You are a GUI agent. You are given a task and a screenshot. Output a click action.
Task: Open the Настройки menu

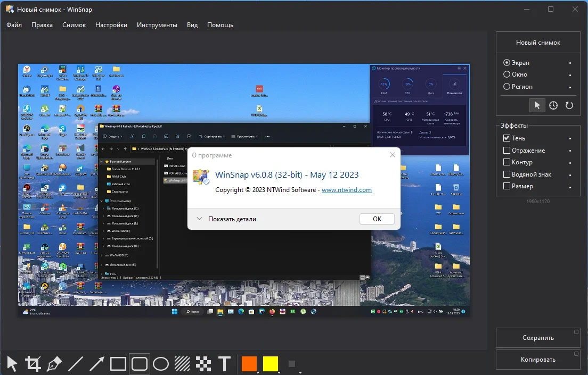tap(111, 24)
